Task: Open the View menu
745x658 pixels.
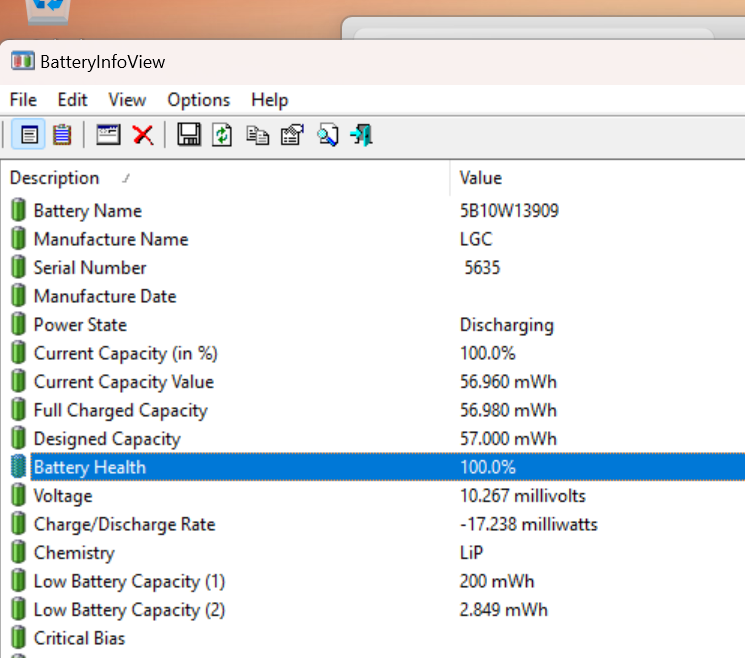Action: pyautogui.click(x=127, y=100)
